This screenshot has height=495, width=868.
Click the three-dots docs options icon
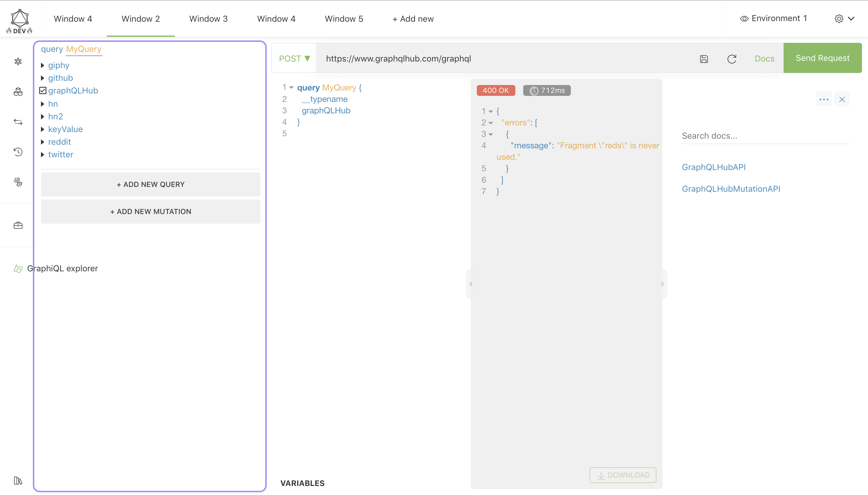[x=823, y=99]
